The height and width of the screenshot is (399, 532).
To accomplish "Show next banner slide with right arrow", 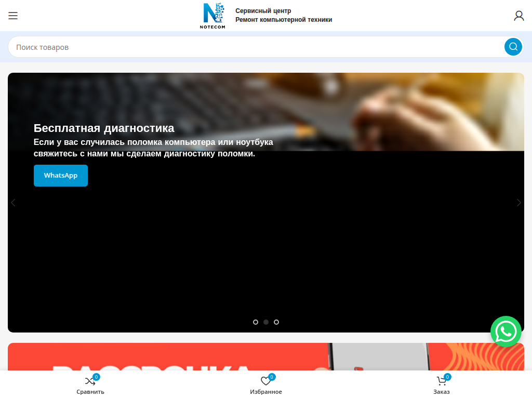I will [518, 203].
